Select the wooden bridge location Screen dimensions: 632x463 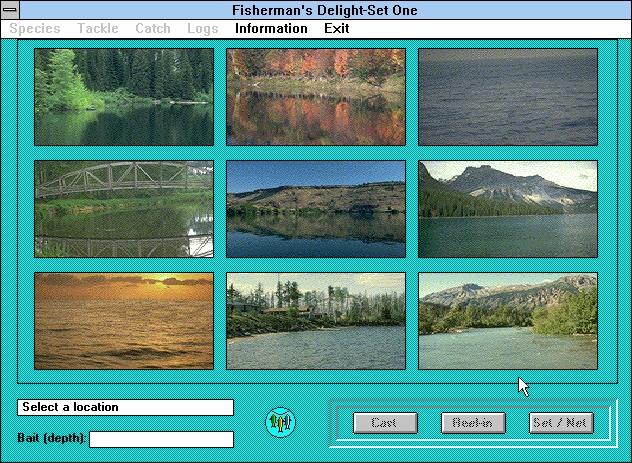pos(124,209)
